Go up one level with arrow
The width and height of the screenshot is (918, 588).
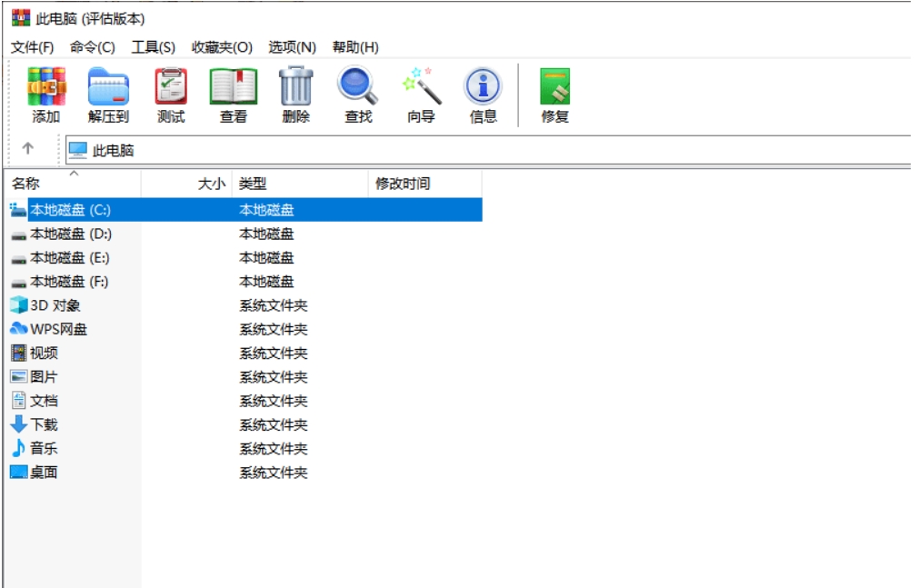(27, 148)
